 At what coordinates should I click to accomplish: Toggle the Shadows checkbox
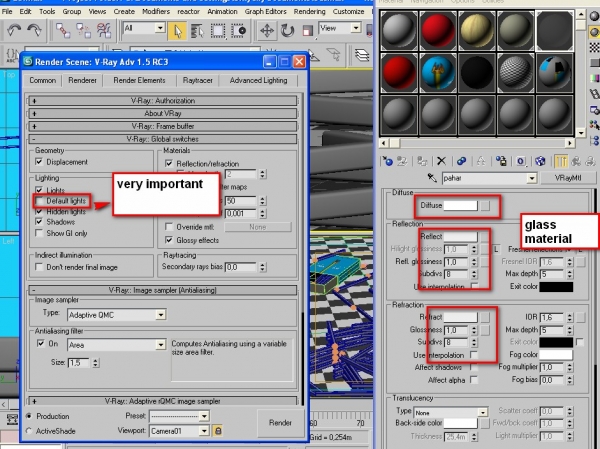[x=39, y=222]
